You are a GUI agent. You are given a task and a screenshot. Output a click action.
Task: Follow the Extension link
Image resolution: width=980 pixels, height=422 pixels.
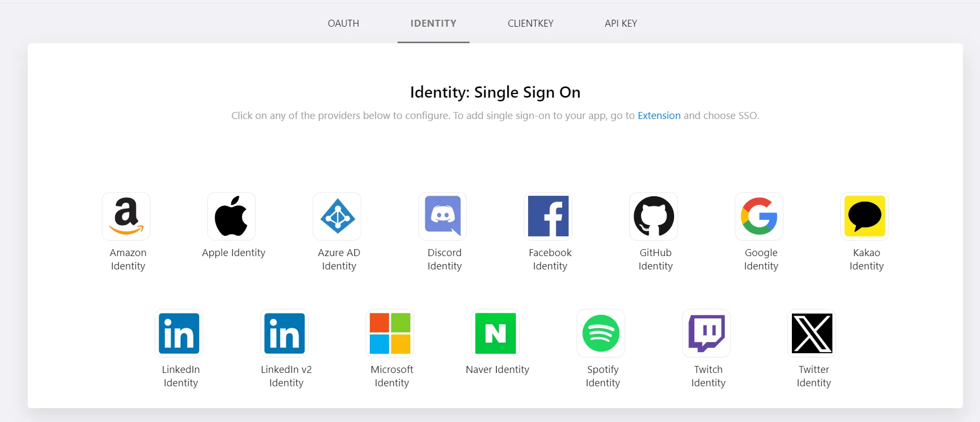(x=659, y=116)
